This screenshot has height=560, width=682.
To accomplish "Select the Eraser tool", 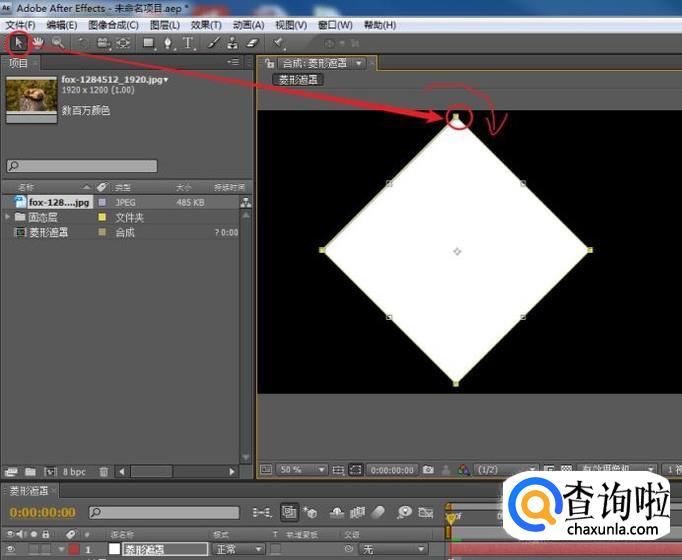I will point(252,43).
